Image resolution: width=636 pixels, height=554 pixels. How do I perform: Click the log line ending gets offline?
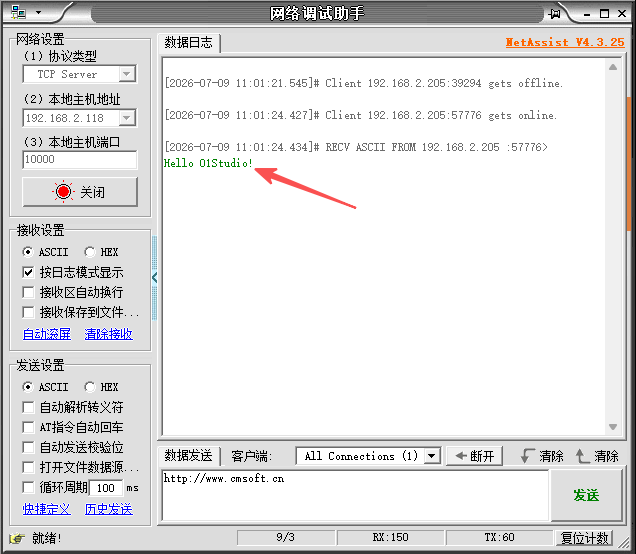pyautogui.click(x=363, y=83)
